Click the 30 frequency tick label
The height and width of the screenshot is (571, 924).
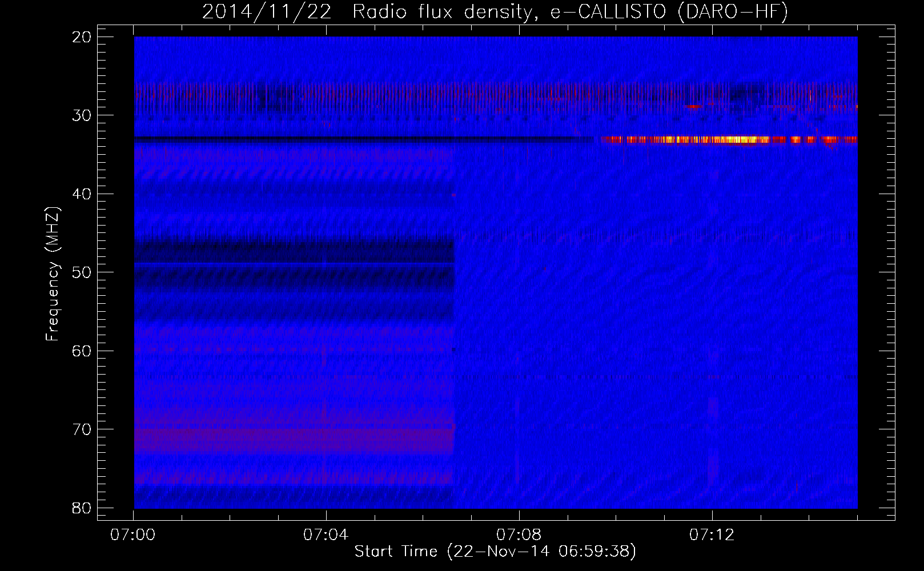point(82,115)
